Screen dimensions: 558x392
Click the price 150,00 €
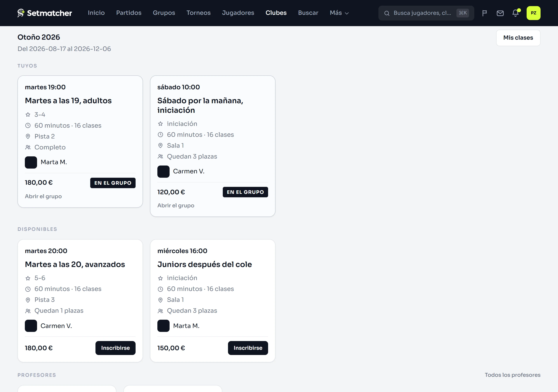(171, 348)
